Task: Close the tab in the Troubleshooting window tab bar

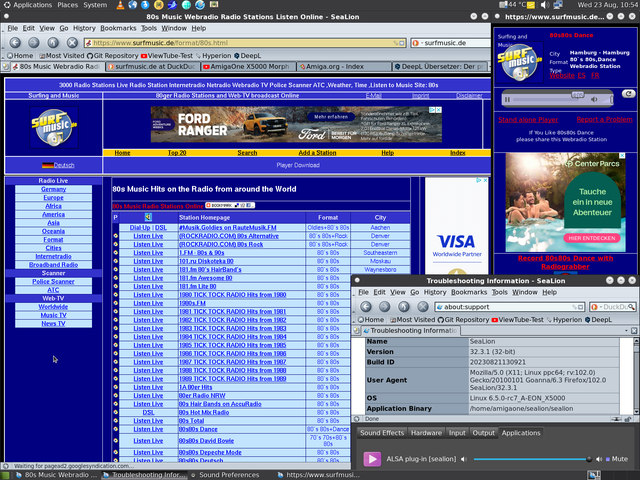Action: 634,330
